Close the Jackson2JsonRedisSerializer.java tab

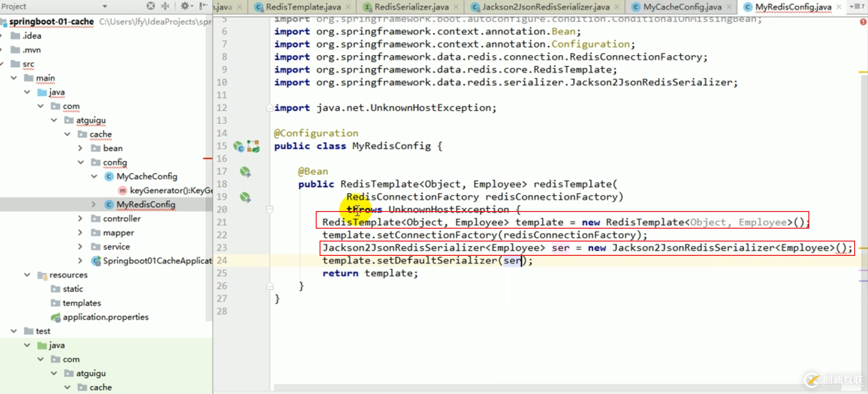pos(617,7)
